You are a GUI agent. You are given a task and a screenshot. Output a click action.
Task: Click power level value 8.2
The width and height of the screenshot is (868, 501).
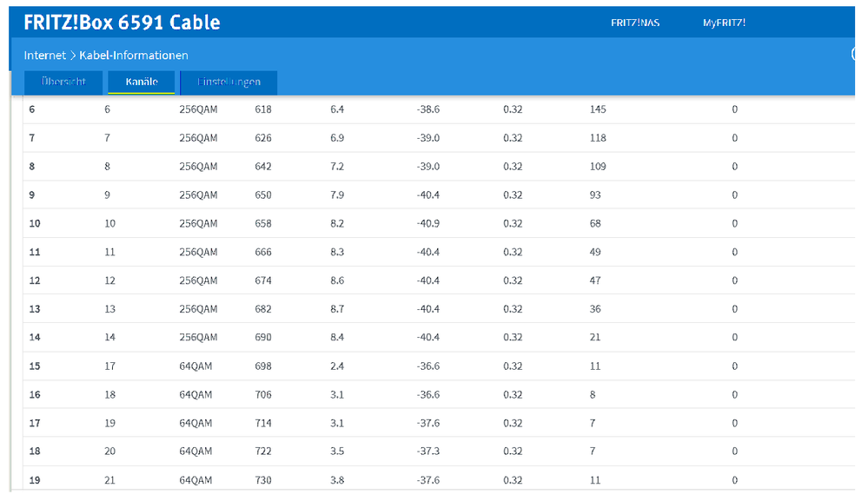point(337,223)
